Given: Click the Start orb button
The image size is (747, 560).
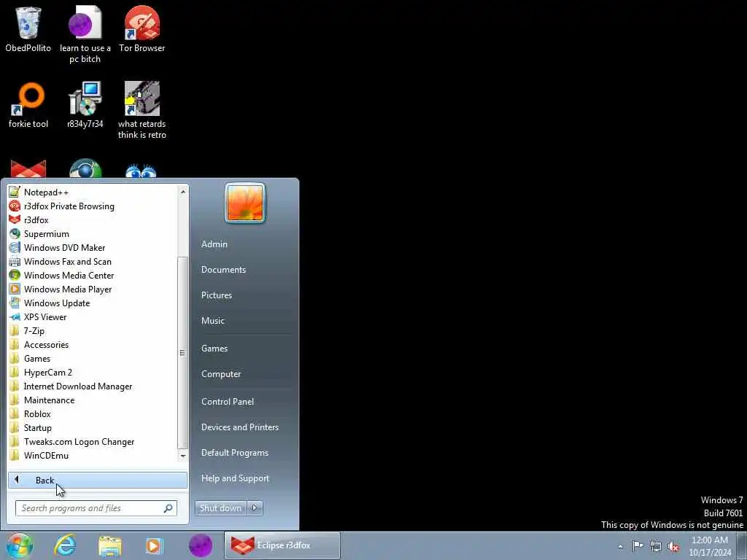Looking at the screenshot, I should 20,545.
